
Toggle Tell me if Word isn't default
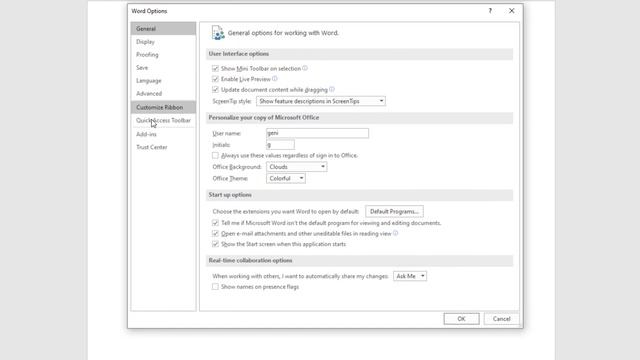[215, 223]
